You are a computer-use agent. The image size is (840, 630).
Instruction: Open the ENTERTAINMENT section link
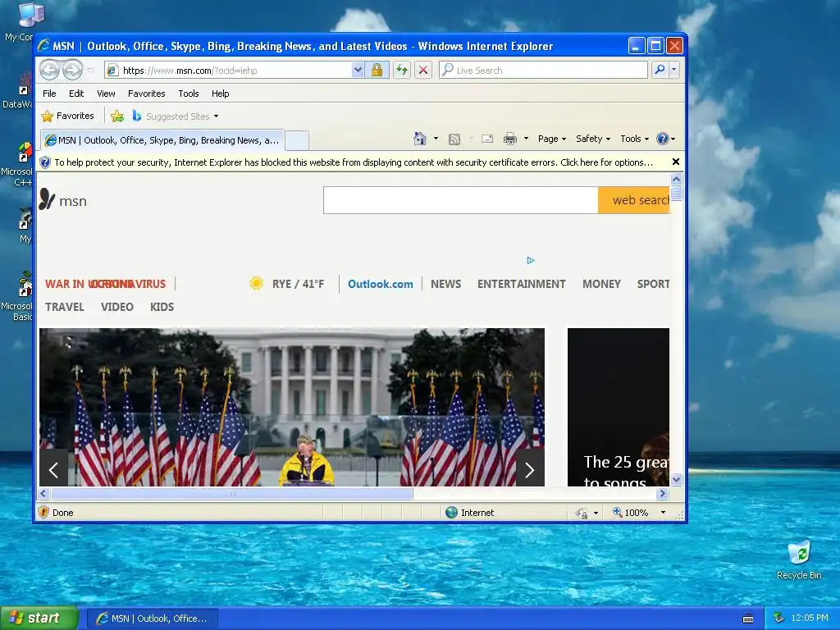pyautogui.click(x=521, y=284)
